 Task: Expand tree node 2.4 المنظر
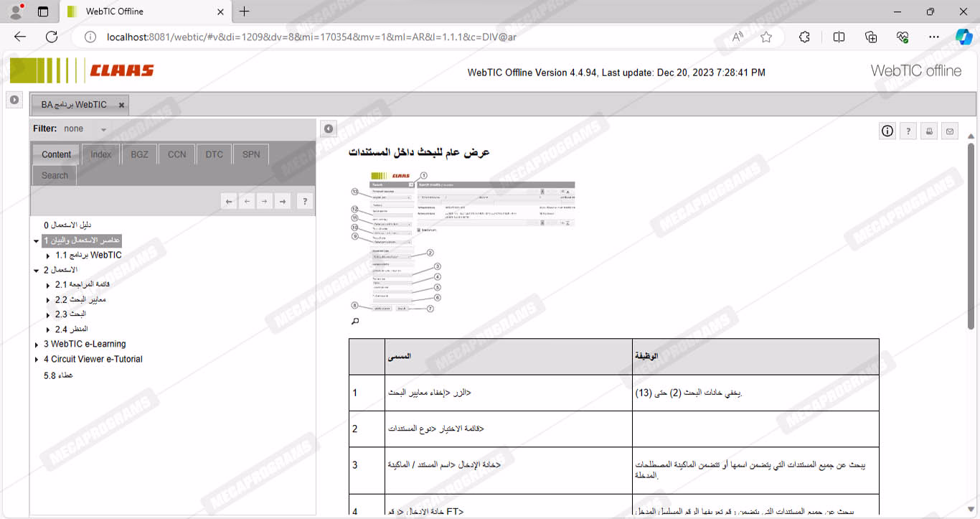coord(48,329)
